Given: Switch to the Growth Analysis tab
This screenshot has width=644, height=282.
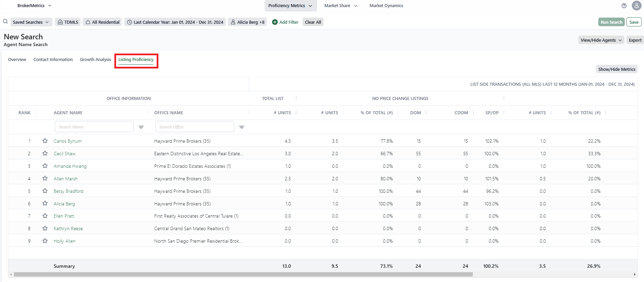Looking at the screenshot, I should (95, 60).
